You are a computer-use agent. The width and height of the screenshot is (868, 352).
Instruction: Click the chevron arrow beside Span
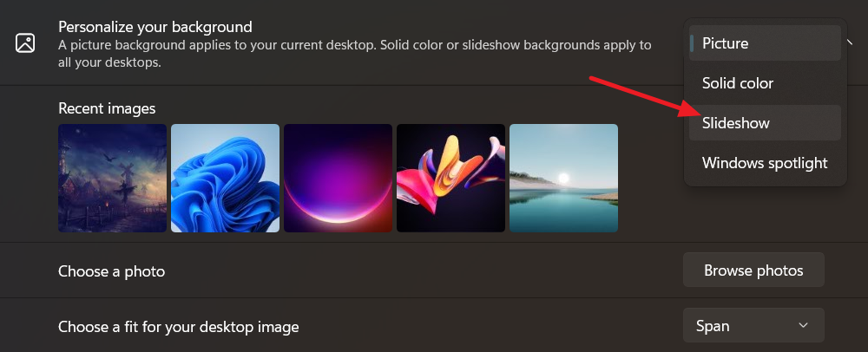[803, 326]
